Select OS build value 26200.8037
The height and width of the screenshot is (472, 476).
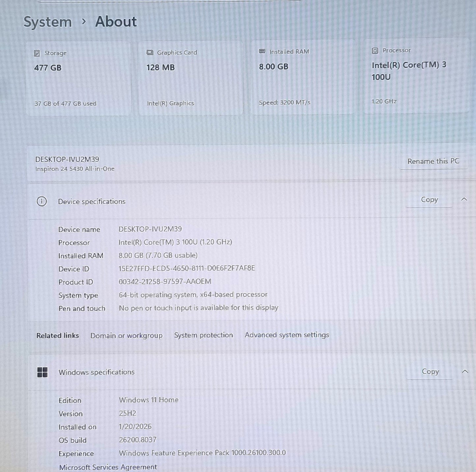138,440
